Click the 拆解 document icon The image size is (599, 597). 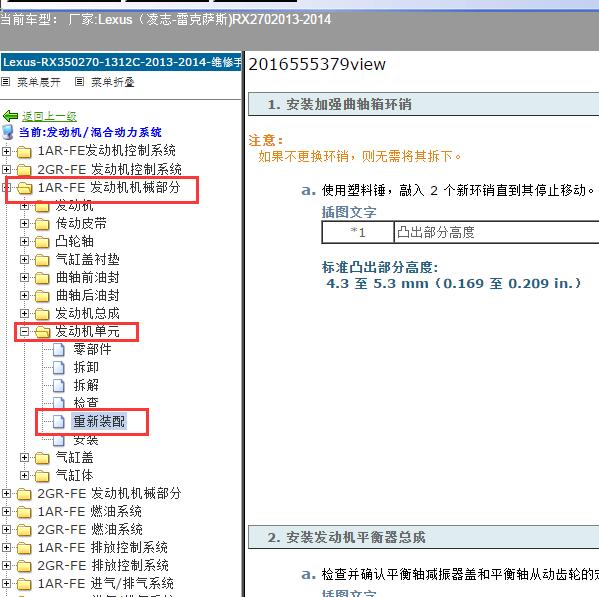[58, 386]
